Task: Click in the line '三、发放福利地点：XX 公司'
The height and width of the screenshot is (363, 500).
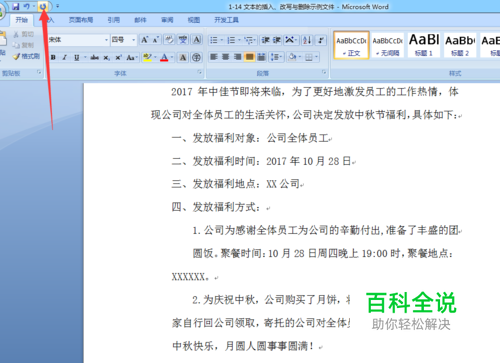Action: pos(237,184)
